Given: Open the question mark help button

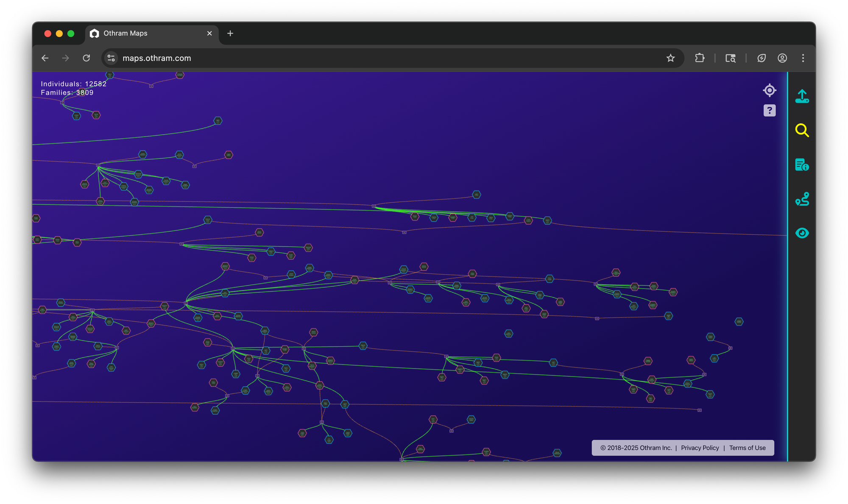Looking at the screenshot, I should (769, 111).
